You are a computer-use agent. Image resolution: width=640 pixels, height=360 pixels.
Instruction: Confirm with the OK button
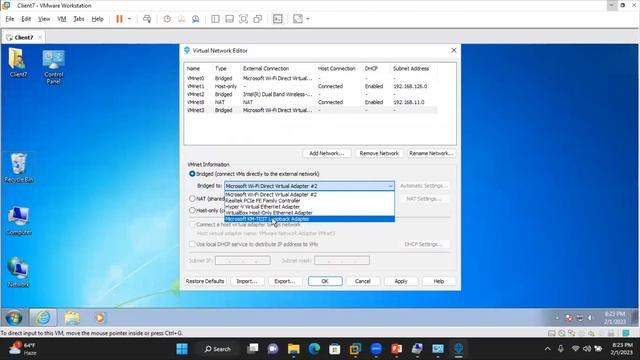point(325,281)
